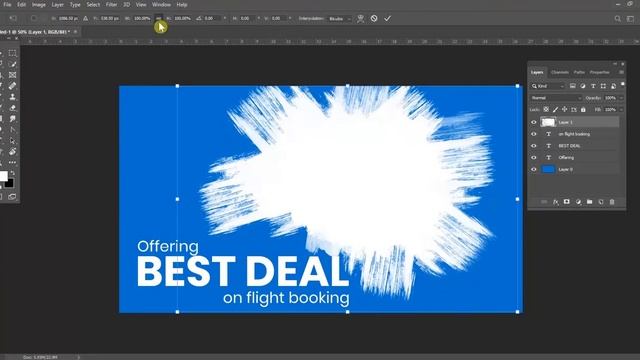Toggle lock image pixels brush icon
640x360 pixels.
(x=555, y=109)
